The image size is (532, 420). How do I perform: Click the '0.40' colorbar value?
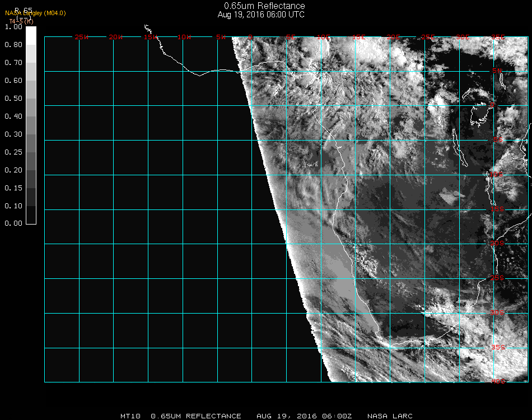point(13,116)
